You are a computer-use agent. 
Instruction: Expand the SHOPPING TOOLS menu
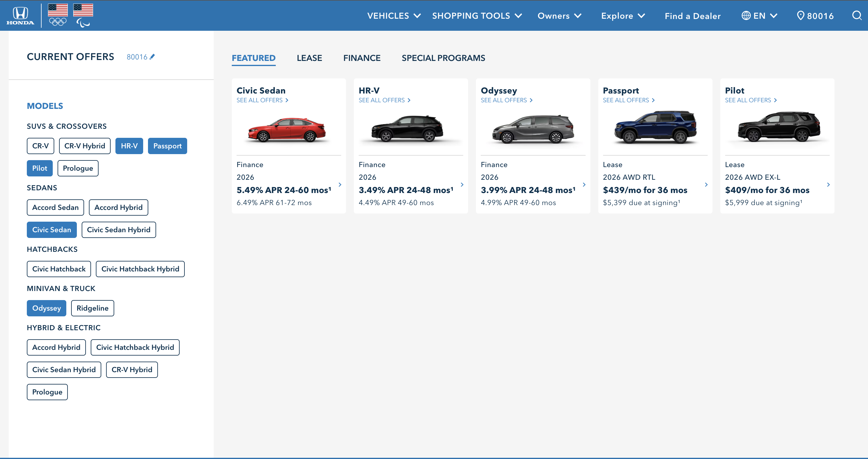(x=477, y=16)
